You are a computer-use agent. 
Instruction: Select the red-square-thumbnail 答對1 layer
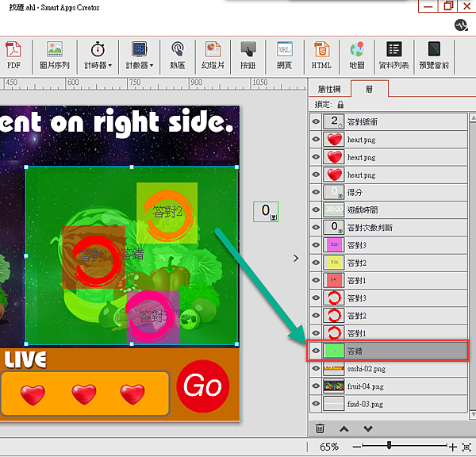389,280
